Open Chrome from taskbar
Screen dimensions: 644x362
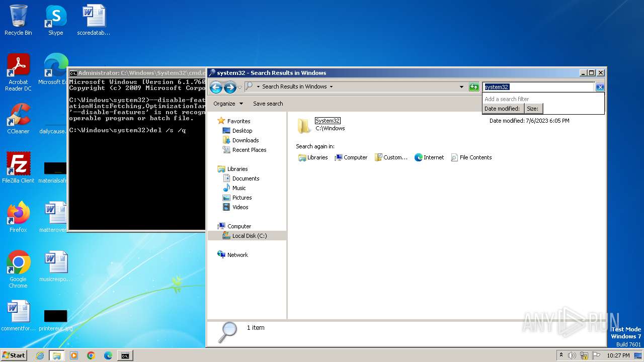tap(91, 355)
